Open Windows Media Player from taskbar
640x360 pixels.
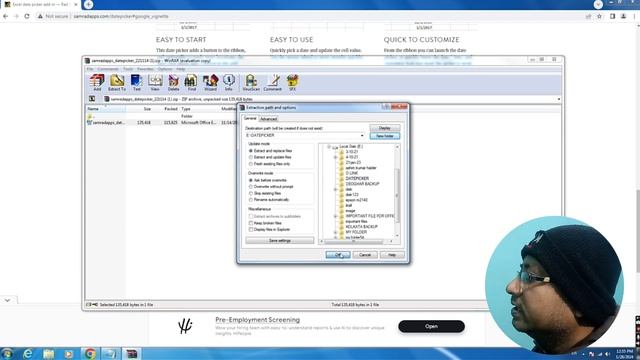[x=69, y=353]
